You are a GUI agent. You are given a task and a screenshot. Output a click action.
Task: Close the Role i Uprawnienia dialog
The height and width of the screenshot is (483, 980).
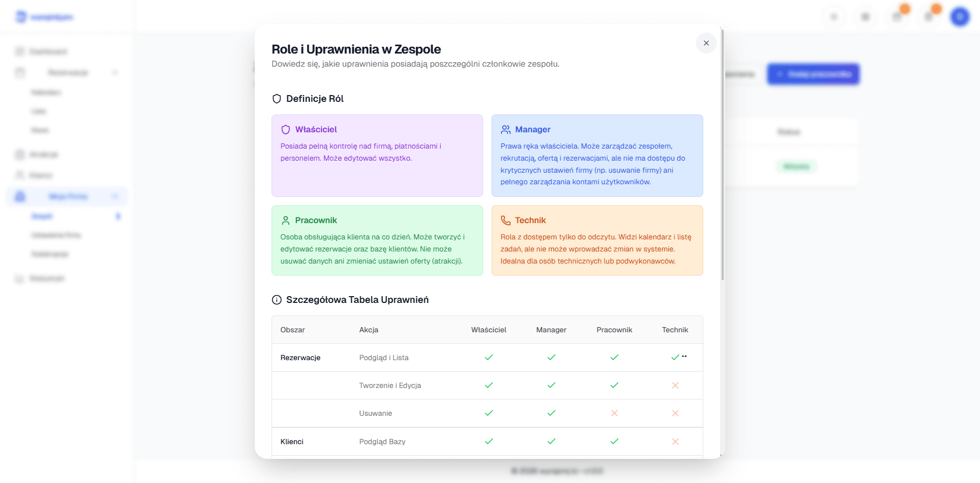click(706, 43)
